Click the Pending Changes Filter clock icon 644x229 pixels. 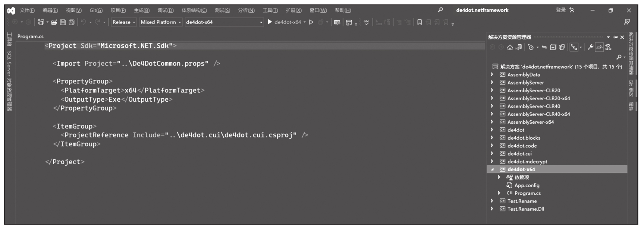tap(531, 47)
